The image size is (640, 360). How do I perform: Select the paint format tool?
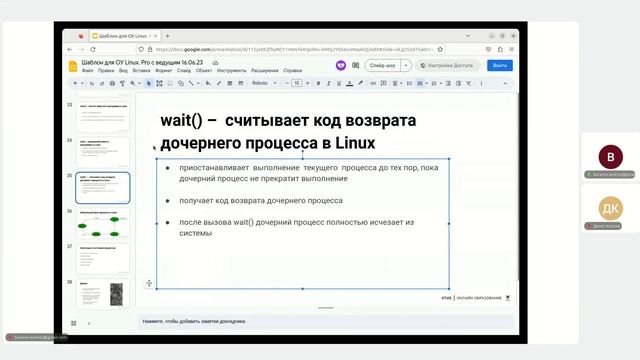pyautogui.click(x=122, y=83)
